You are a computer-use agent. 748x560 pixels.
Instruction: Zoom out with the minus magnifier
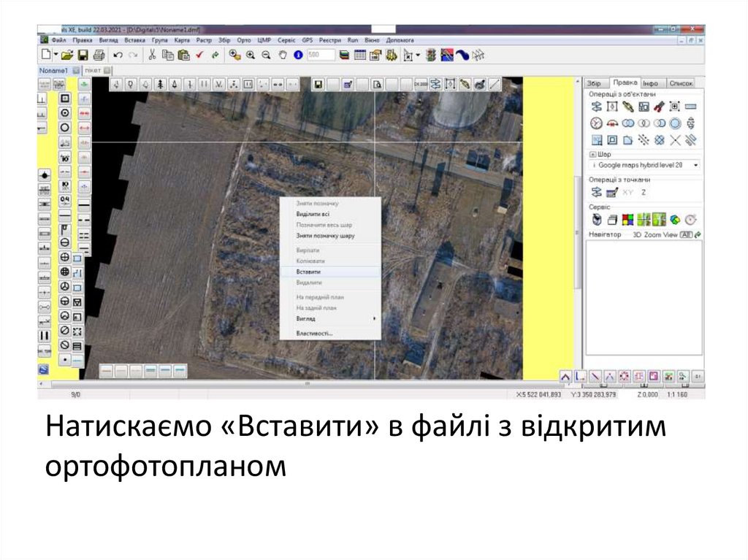[x=266, y=55]
